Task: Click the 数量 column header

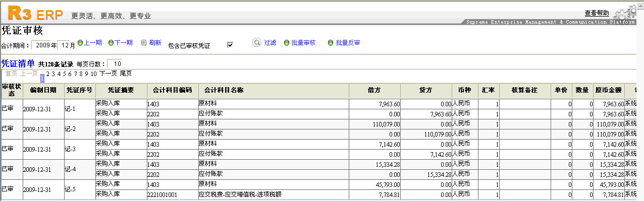Action: tap(582, 91)
